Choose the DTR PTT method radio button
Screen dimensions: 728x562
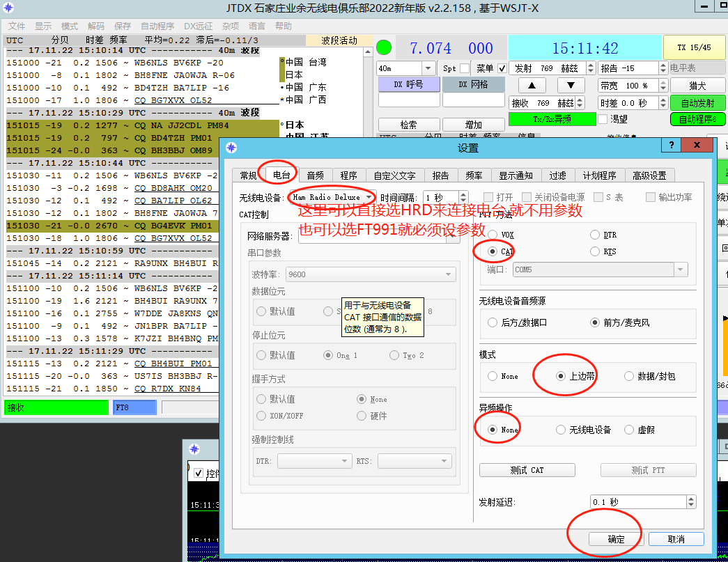tap(595, 235)
